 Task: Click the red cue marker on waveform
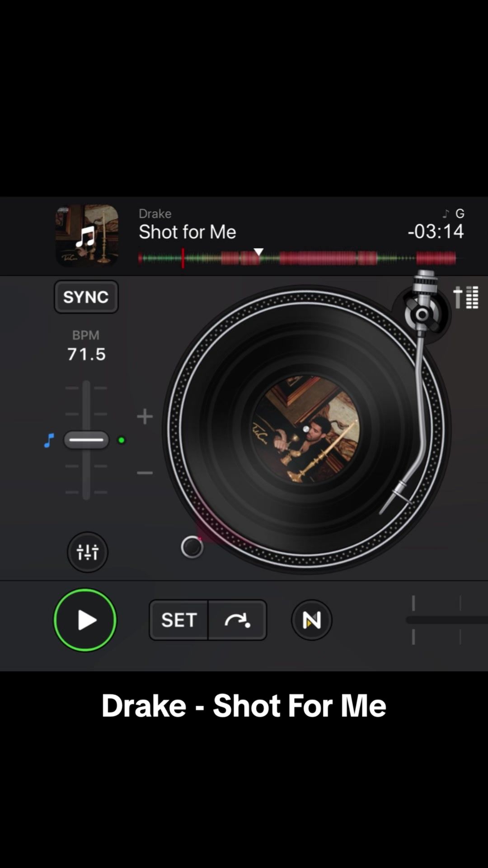click(183, 258)
